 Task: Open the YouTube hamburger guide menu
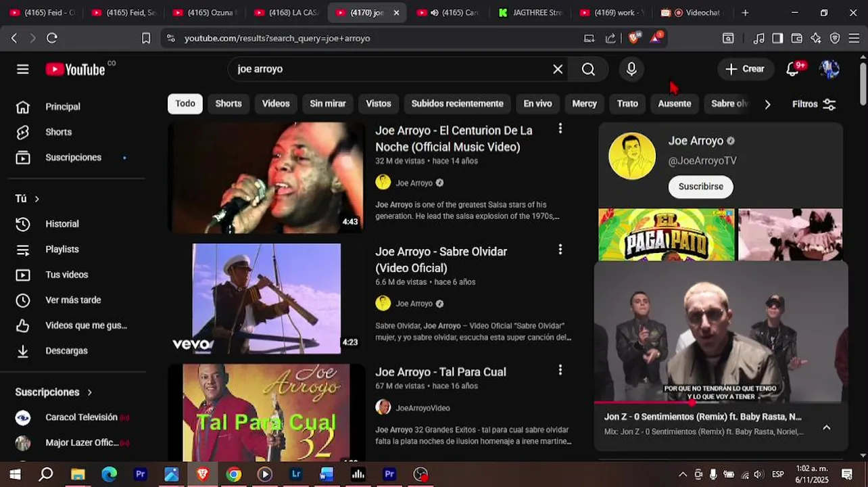click(x=23, y=69)
